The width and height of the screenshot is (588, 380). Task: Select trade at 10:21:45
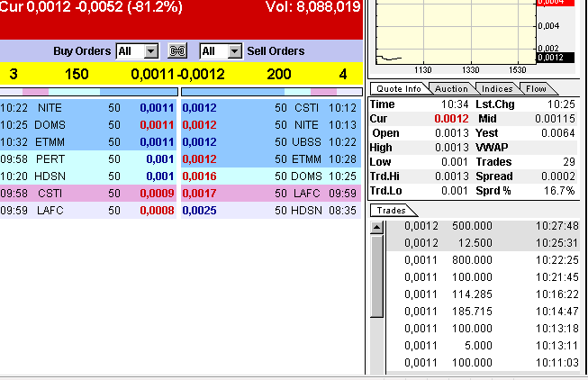point(484,277)
